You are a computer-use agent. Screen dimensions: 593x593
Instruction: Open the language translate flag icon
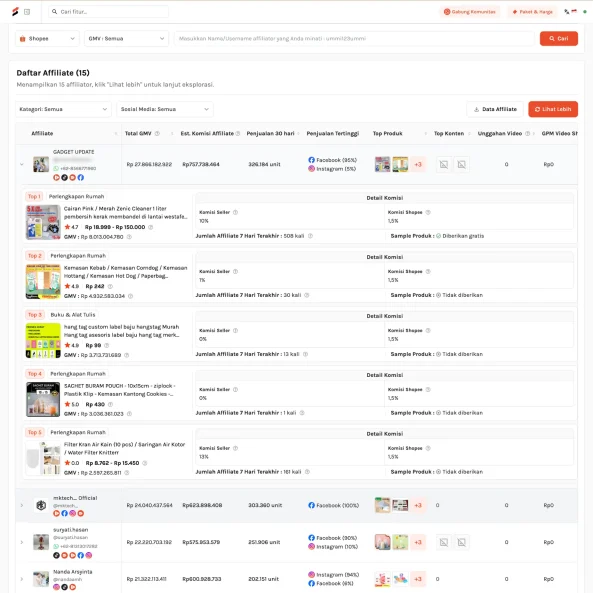(x=570, y=12)
